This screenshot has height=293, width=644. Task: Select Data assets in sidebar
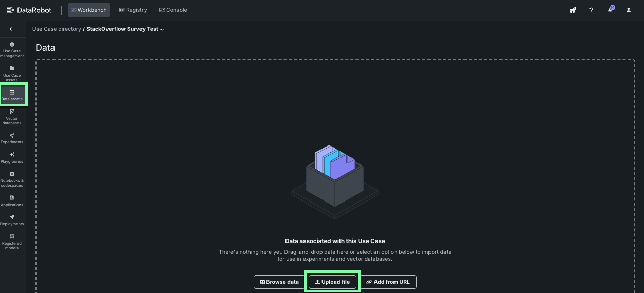(x=12, y=95)
